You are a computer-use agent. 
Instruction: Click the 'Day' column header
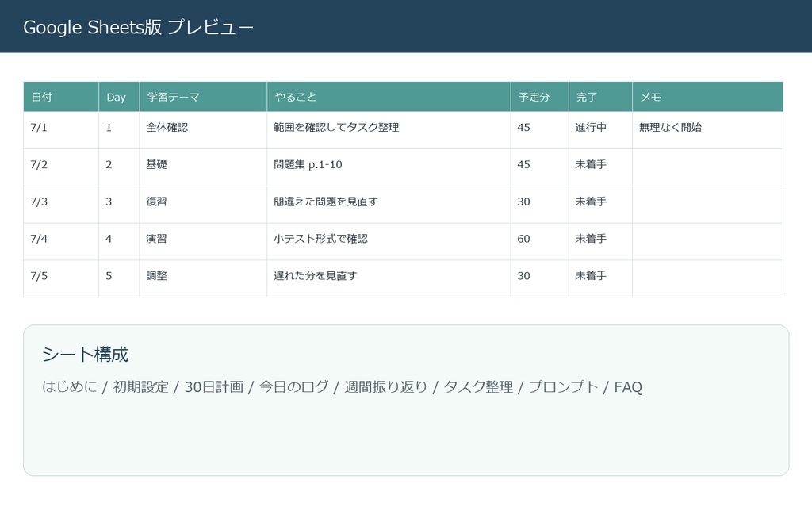click(119, 97)
